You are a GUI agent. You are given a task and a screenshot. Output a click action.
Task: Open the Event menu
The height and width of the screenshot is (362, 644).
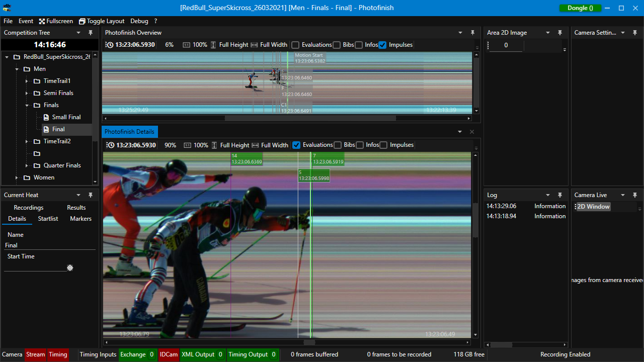pyautogui.click(x=26, y=21)
